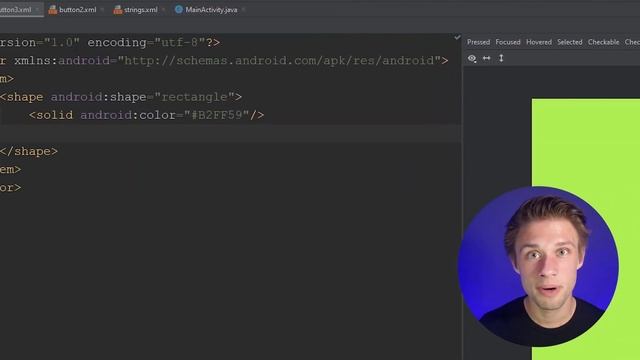Toggle the Pressed state in preview
The height and width of the screenshot is (360, 640).
[478, 42]
